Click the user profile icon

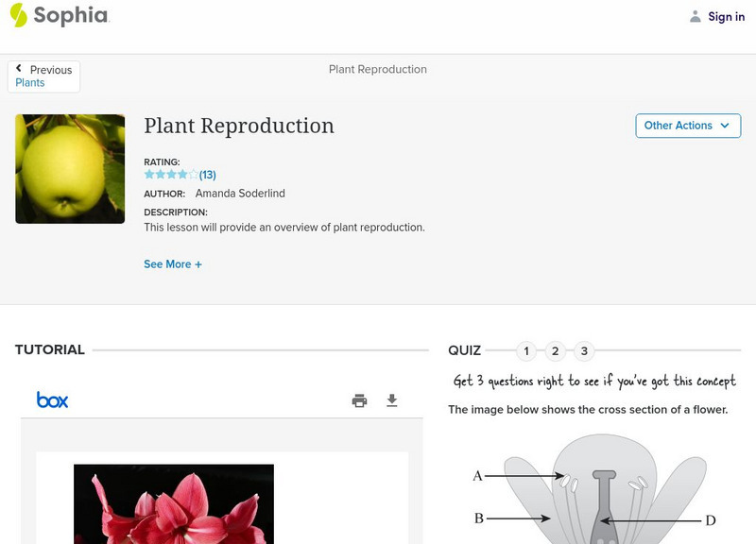tap(696, 16)
